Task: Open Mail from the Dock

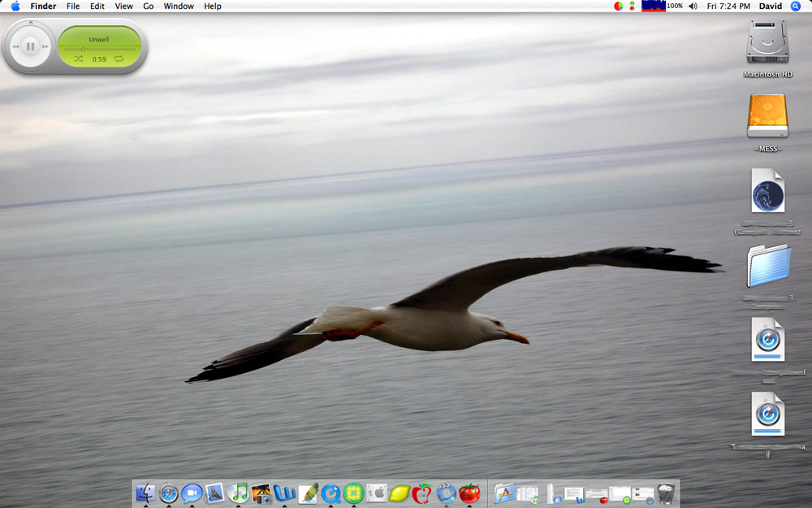Action: tap(214, 493)
